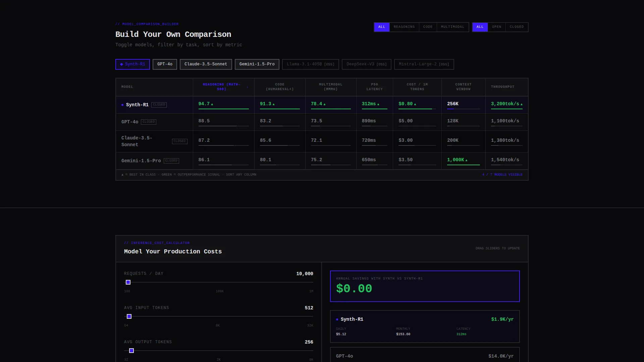Toggle the Synth-R1 model chip
The width and height of the screenshot is (644, 362).
pos(132,64)
